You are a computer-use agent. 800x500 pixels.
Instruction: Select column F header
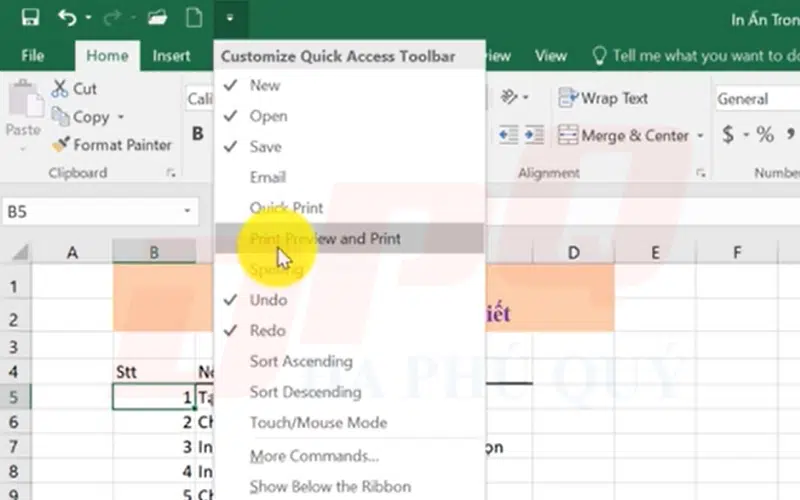[737, 252]
